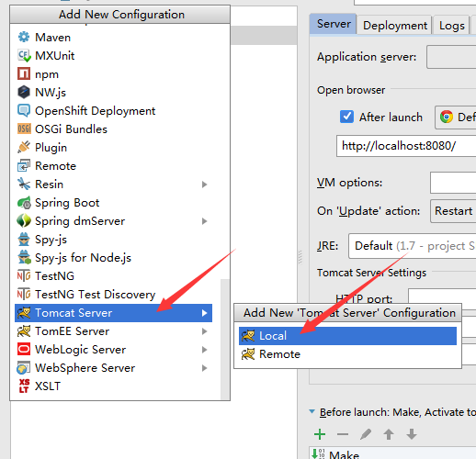This screenshot has height=459, width=476.
Task: Choose the Remote configuration type entry
Action: (113, 166)
